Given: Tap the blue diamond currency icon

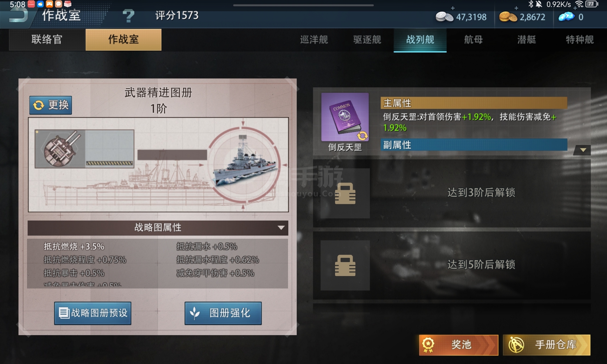Looking at the screenshot, I should click(566, 17).
